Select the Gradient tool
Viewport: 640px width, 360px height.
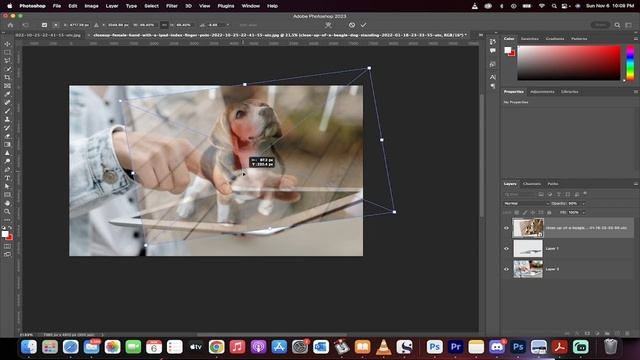coord(7,144)
